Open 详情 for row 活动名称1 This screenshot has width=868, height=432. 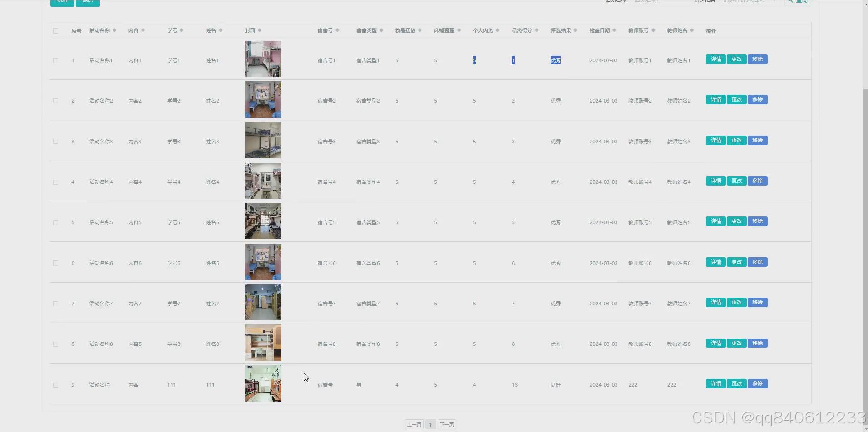point(716,59)
